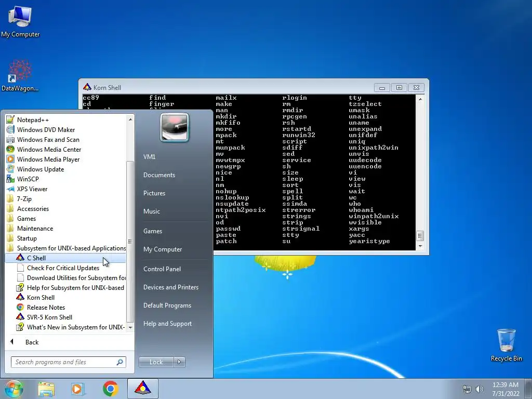Launch WinSCP icon
The height and width of the screenshot is (399, 532).
pos(10,179)
